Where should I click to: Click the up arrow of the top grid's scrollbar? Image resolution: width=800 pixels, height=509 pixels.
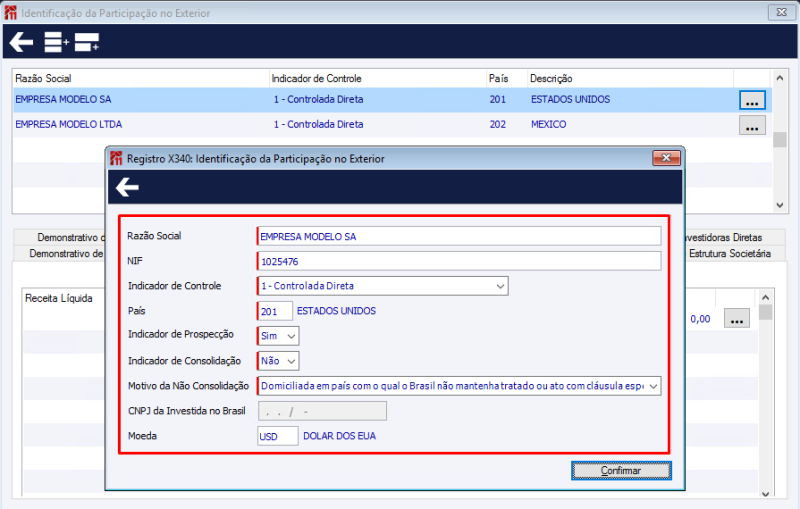click(x=780, y=78)
